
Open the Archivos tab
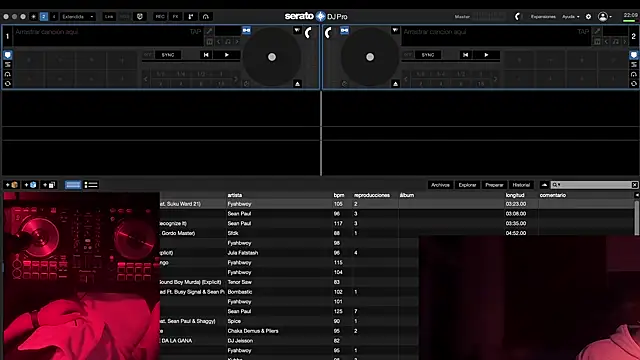tap(440, 185)
